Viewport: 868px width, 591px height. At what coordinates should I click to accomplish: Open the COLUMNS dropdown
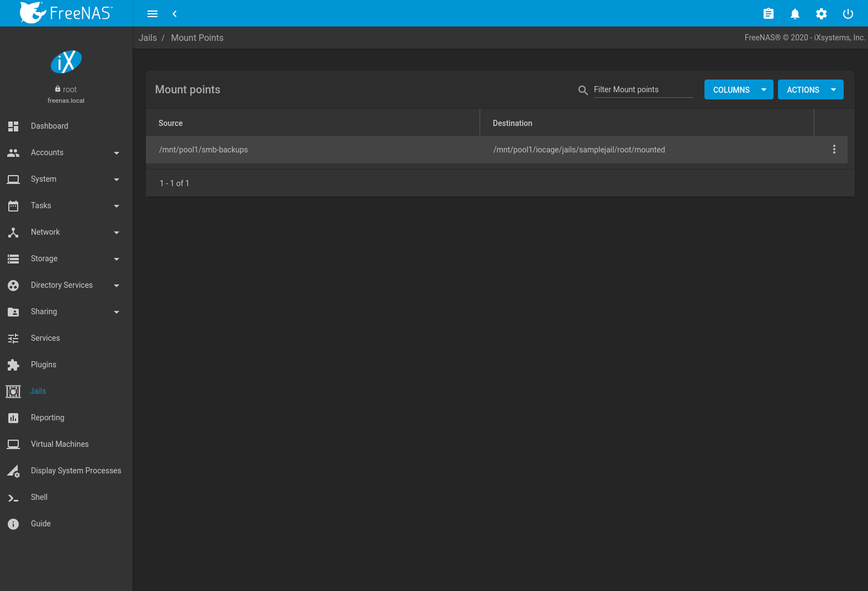click(738, 89)
